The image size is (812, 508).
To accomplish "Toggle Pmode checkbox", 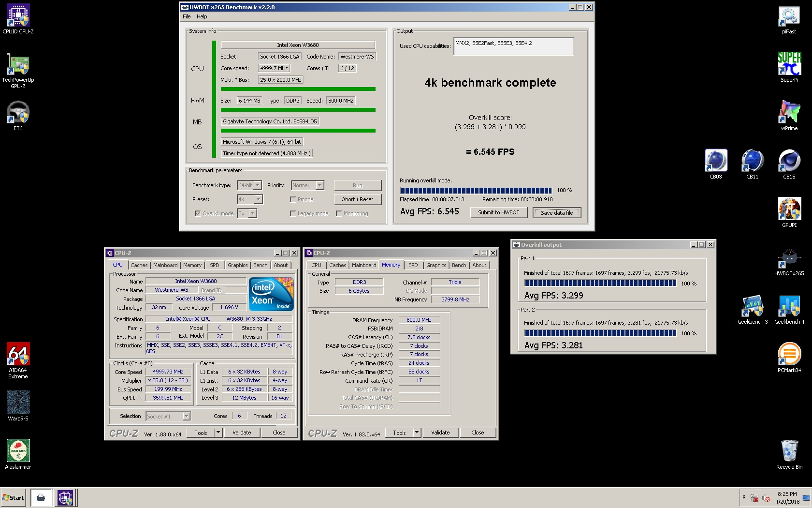I will (292, 199).
